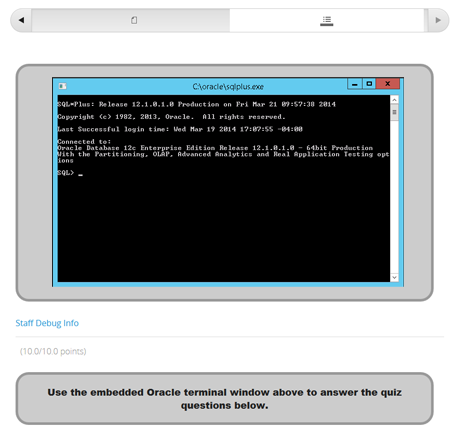
Task: Select the list-style problem tab icon
Action: click(327, 21)
